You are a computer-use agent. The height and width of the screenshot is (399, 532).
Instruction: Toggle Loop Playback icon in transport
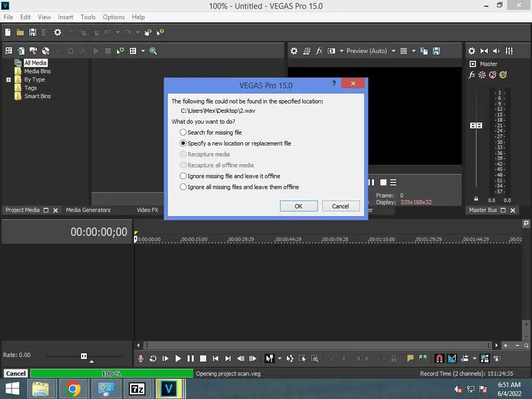tap(153, 358)
